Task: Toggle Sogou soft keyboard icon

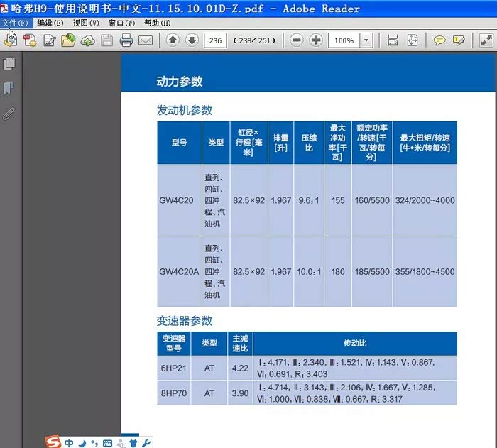Action: [x=107, y=443]
